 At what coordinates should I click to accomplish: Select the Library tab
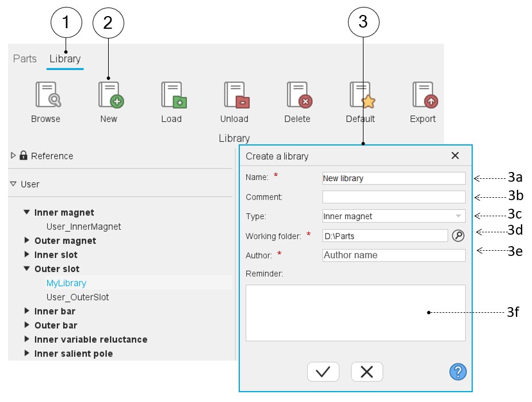click(x=65, y=59)
